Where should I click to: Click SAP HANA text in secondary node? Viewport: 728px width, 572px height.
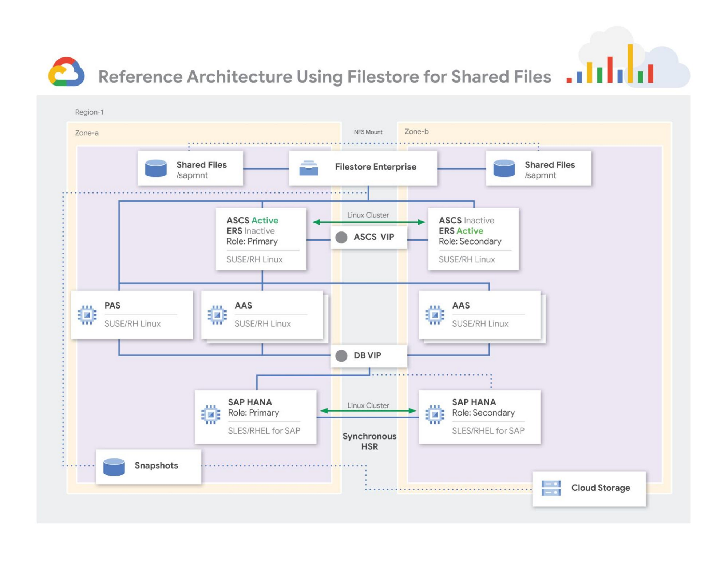click(x=474, y=402)
